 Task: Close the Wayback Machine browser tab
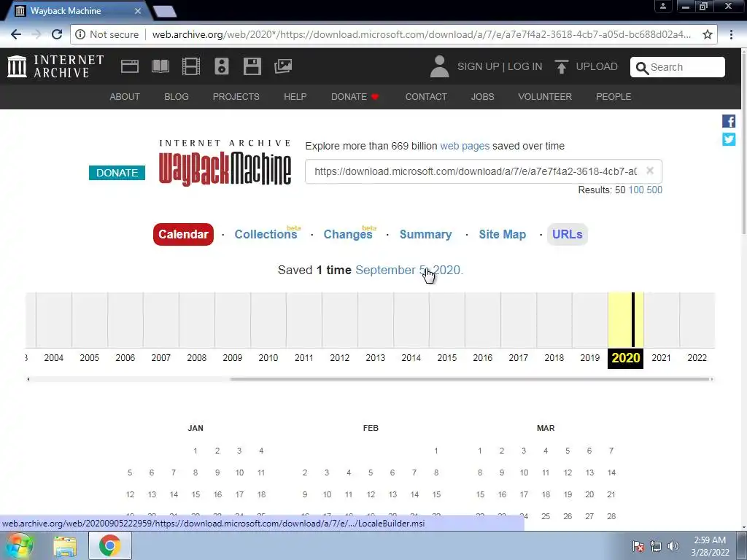coord(138,10)
